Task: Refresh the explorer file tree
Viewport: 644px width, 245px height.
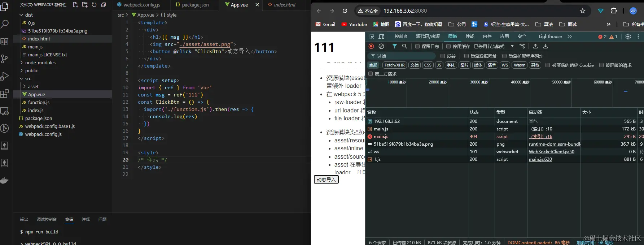Action: 94,5
